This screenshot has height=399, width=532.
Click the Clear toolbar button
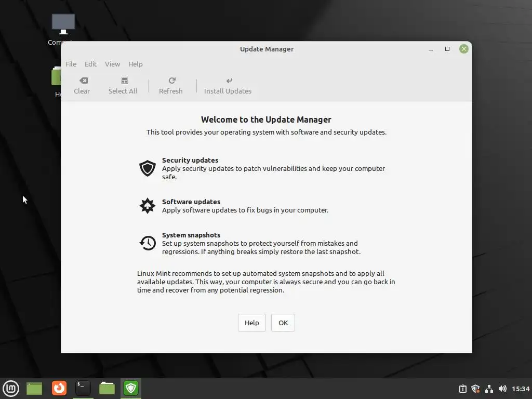82,86
